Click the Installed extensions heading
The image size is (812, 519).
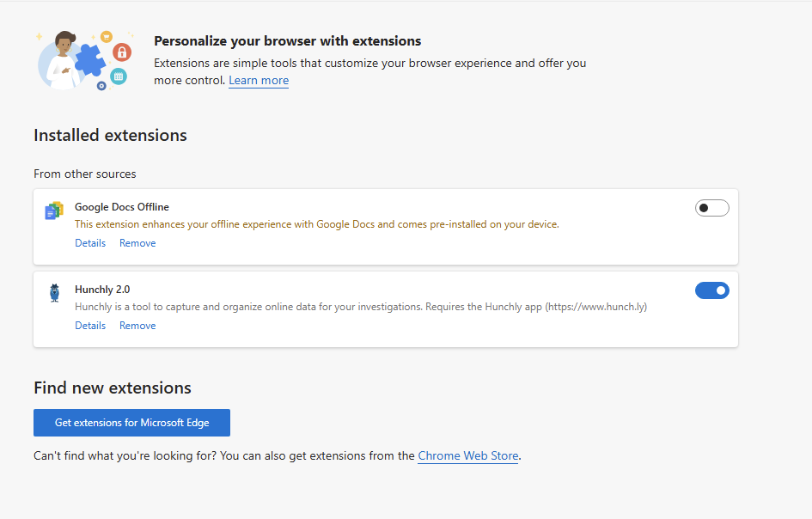[110, 136]
